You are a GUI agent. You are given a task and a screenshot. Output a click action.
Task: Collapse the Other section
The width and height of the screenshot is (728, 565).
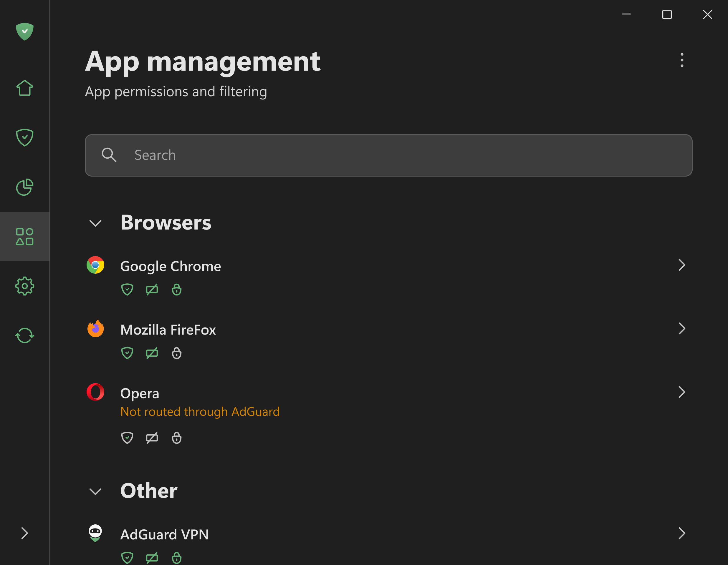95,491
